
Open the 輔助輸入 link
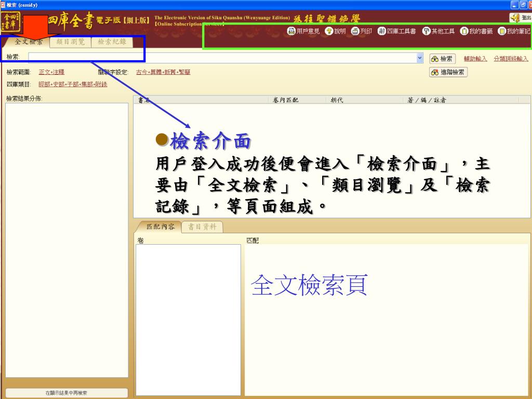coord(475,59)
